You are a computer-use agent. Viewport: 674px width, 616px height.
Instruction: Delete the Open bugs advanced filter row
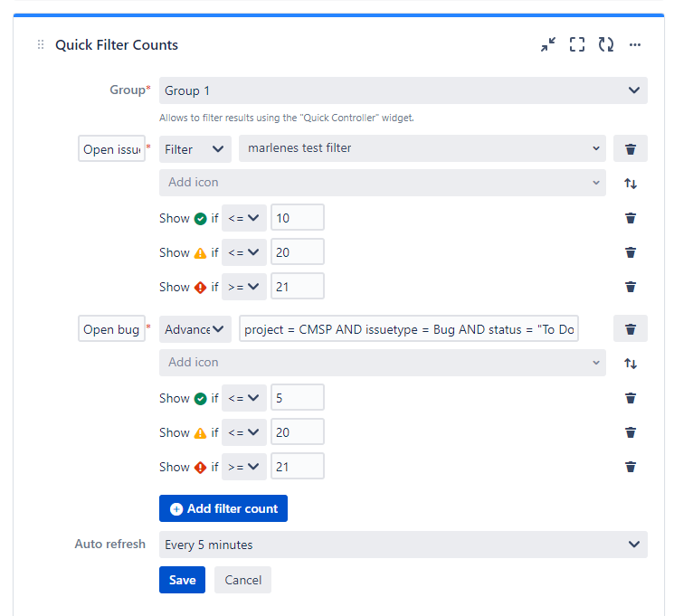(631, 329)
